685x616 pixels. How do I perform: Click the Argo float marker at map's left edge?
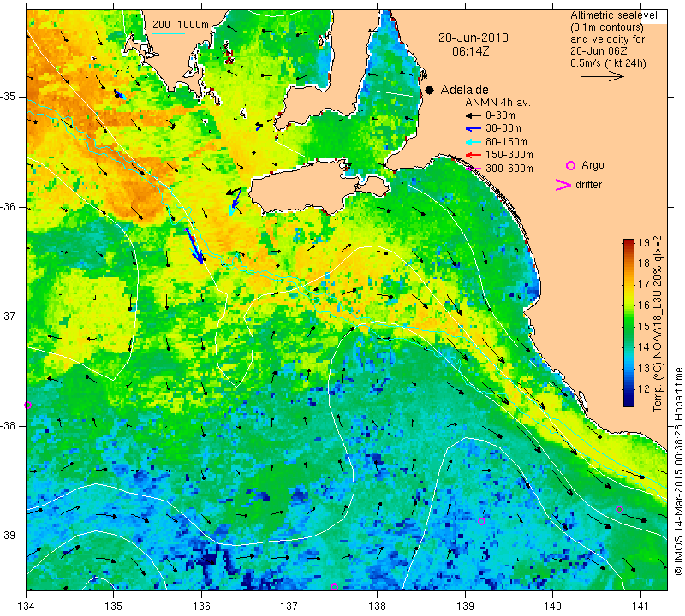[x=27, y=405]
